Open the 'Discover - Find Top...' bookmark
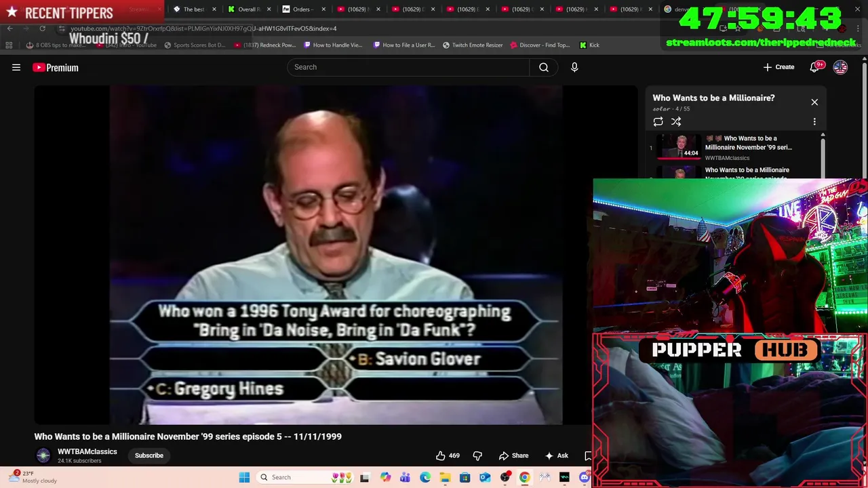The width and height of the screenshot is (868, 488). pos(540,45)
